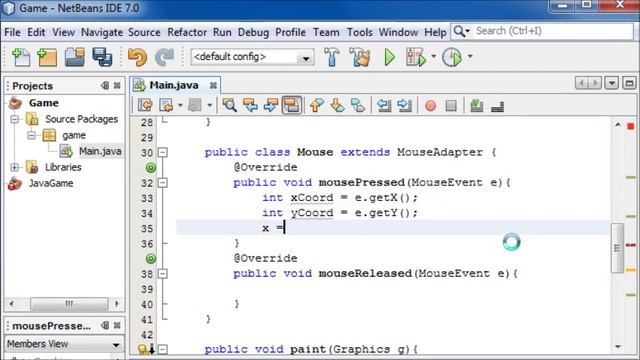Close the Projects panel

pos(117,85)
